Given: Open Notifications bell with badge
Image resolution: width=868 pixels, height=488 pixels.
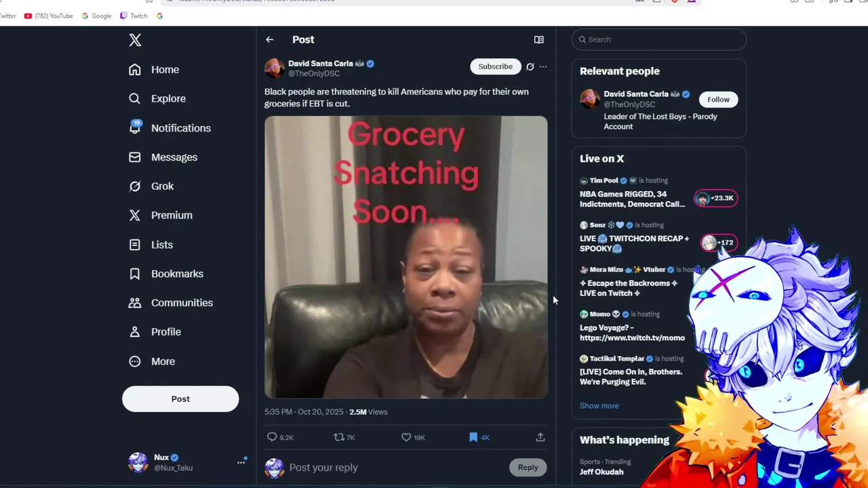Looking at the screenshot, I should pos(135,127).
